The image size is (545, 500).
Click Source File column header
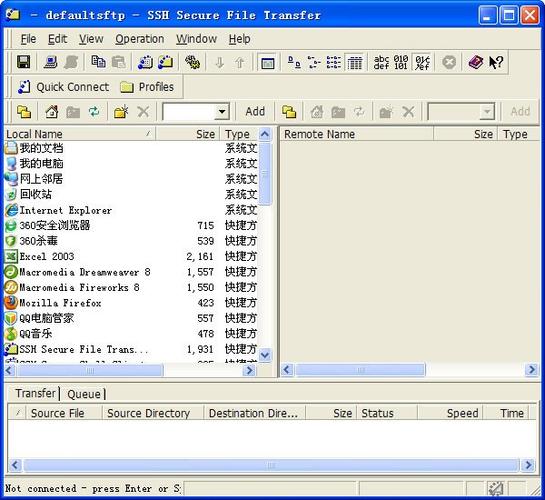(x=64, y=413)
